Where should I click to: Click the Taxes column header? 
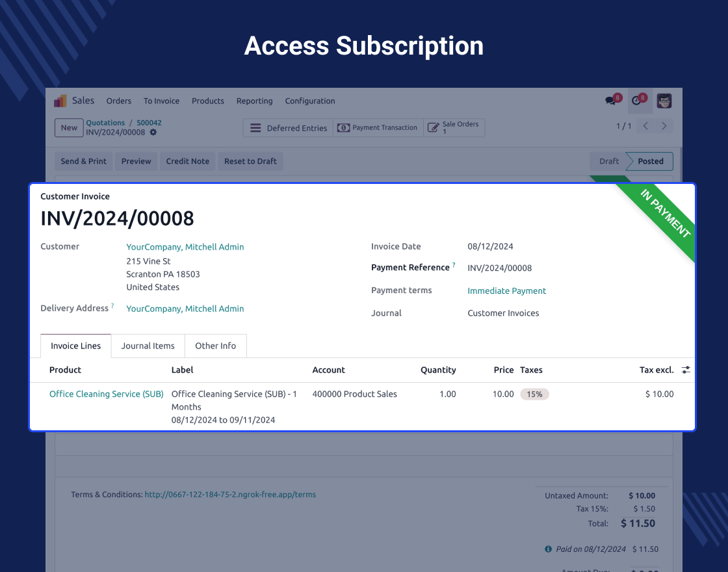click(531, 370)
